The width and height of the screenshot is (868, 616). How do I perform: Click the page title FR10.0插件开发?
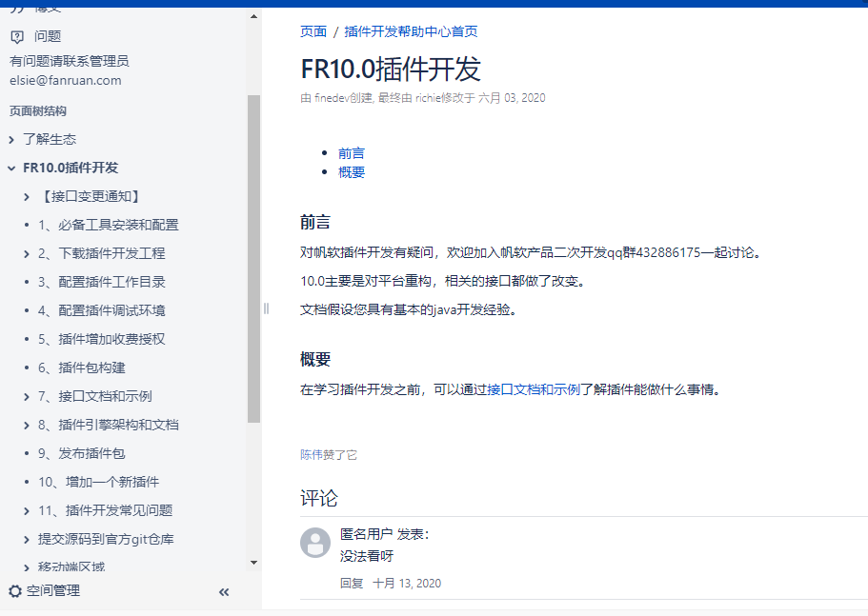pos(391,70)
